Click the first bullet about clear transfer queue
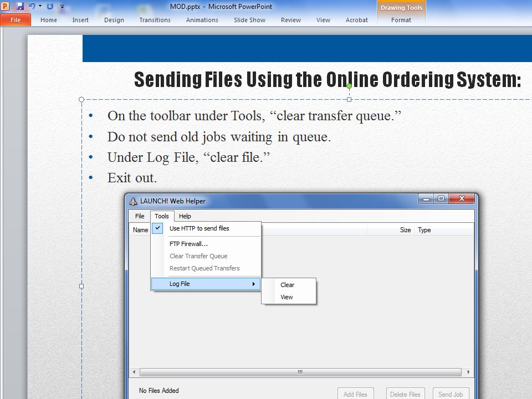Viewport: 532px width, 399px height. pyautogui.click(x=254, y=116)
